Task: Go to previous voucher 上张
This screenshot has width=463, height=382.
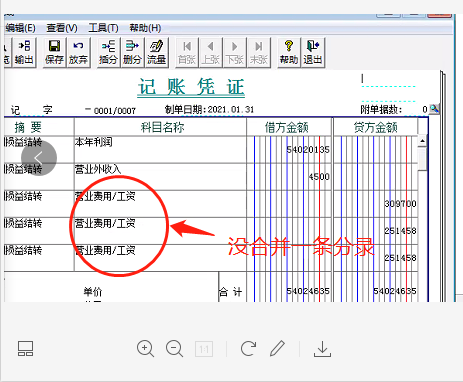Action: (x=211, y=53)
